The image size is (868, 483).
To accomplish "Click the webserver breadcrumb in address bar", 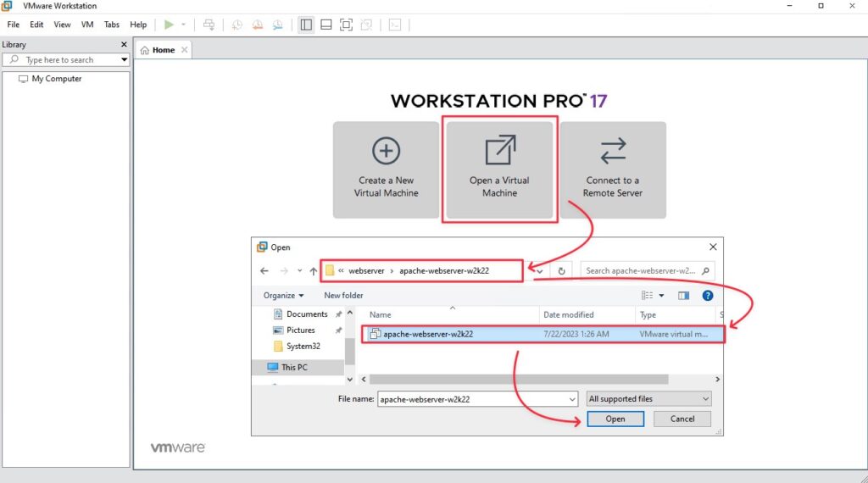I will pos(366,270).
